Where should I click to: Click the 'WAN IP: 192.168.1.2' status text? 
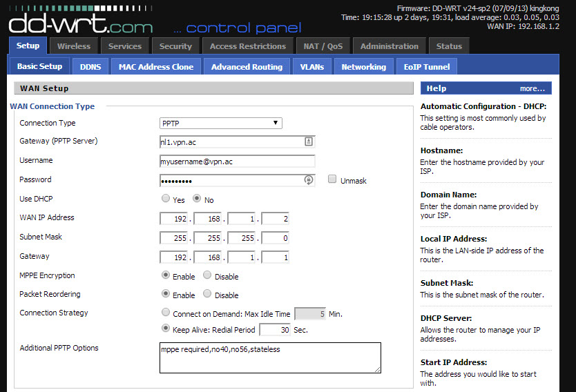[x=523, y=26]
